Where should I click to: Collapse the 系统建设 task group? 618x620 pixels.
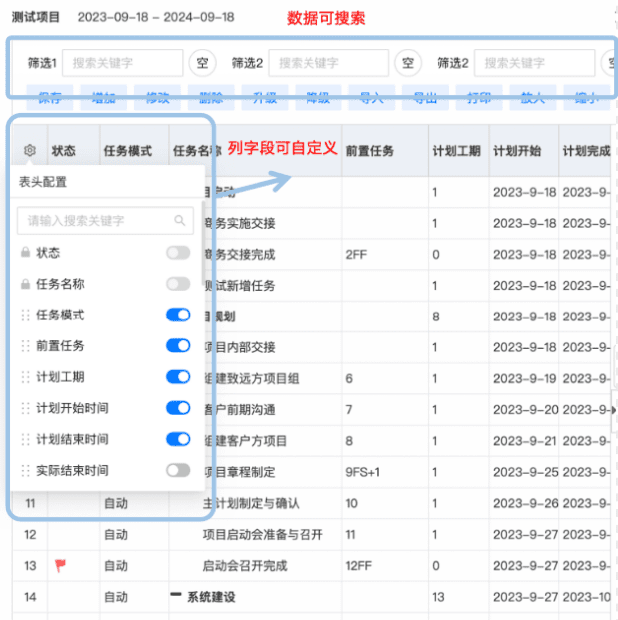[x=176, y=595]
